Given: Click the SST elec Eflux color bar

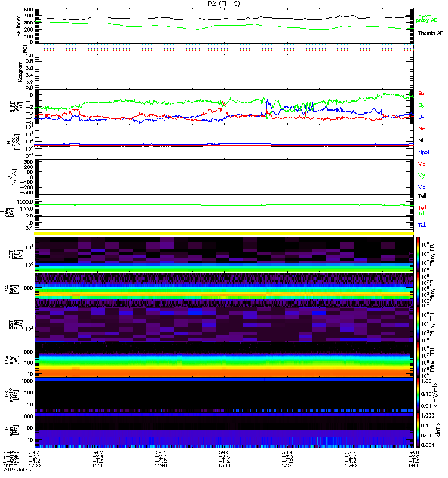Looking at the screenshot, I should 418,324.
